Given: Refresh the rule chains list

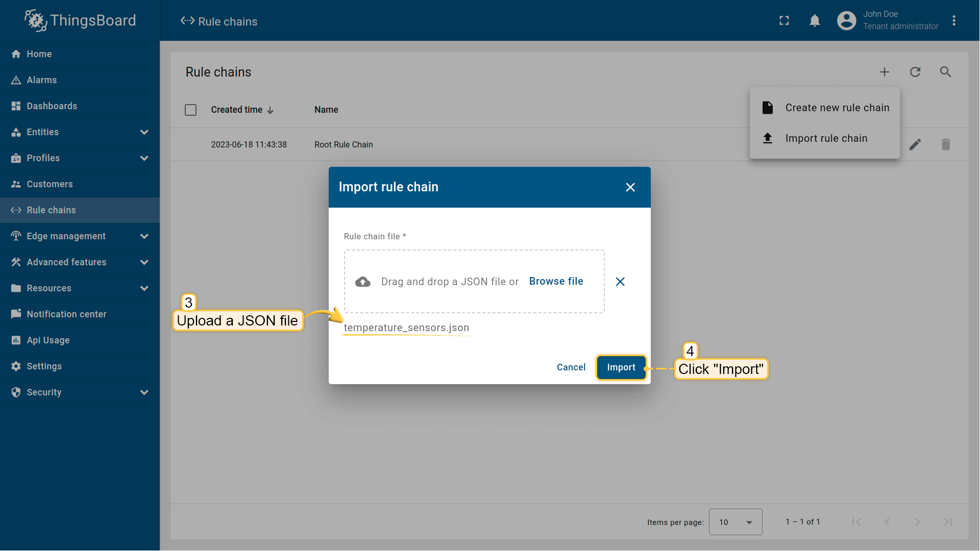Looking at the screenshot, I should [915, 72].
